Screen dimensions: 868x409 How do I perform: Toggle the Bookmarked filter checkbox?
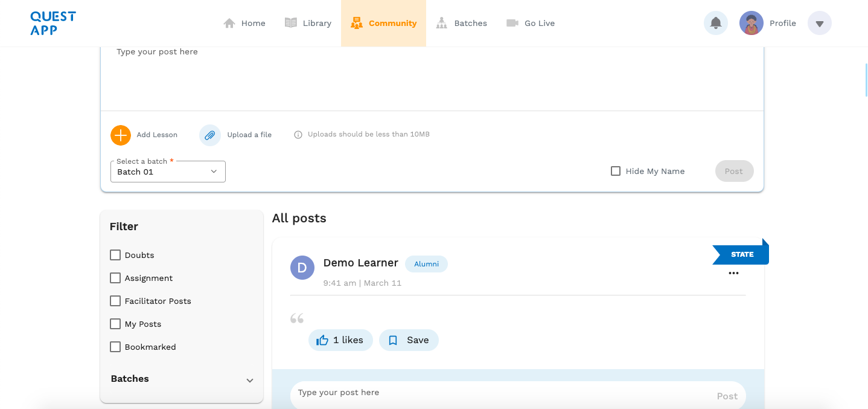[115, 347]
